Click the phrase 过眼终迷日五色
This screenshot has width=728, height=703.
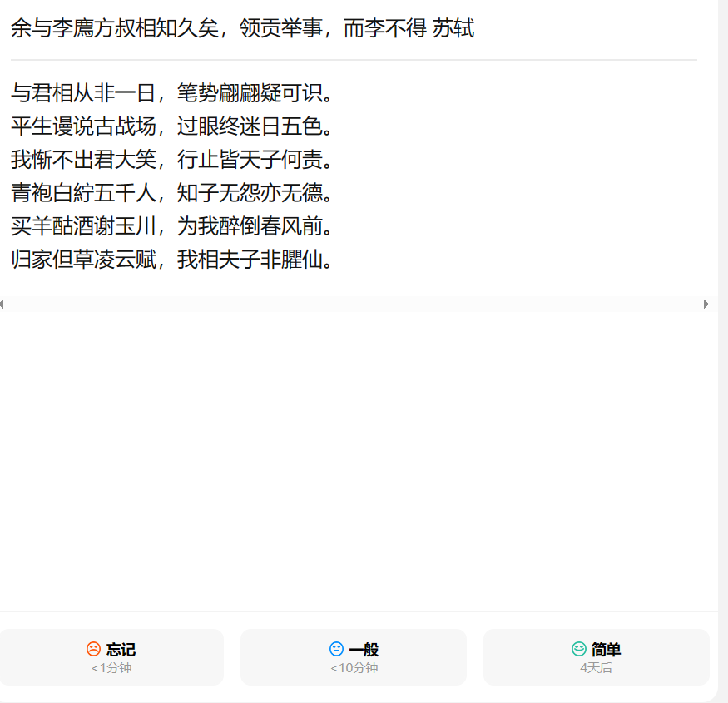click(x=250, y=126)
